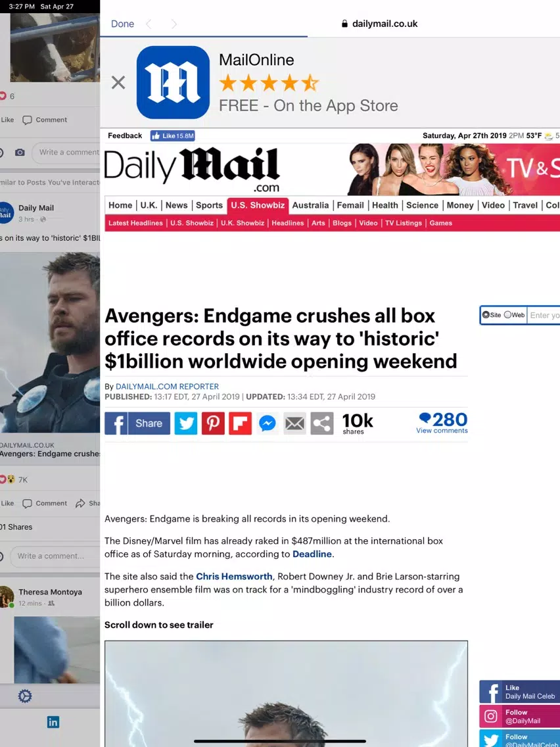
Task: Follow the Chris Hemsworth link
Action: 234,577
